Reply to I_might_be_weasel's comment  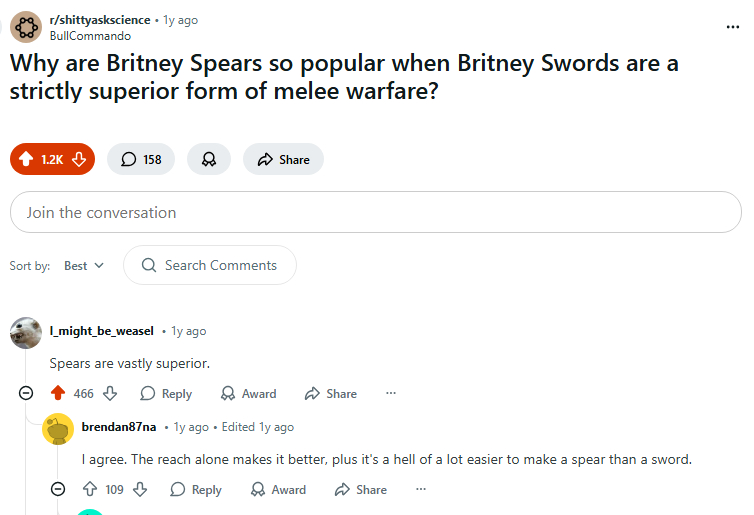coord(166,394)
